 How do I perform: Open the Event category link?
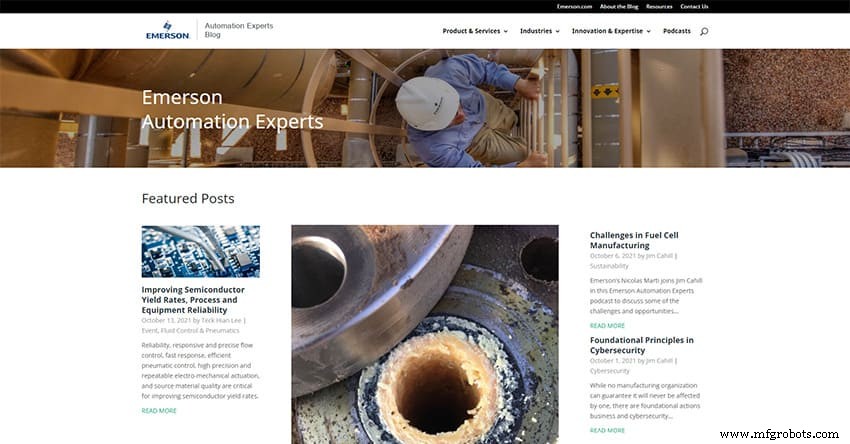[149, 331]
